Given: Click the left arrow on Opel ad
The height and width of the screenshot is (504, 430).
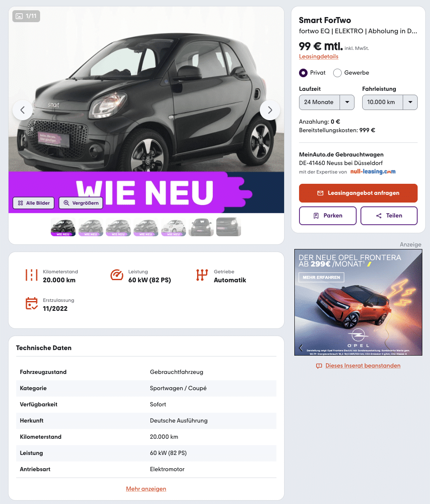Looking at the screenshot, I should [x=301, y=348].
